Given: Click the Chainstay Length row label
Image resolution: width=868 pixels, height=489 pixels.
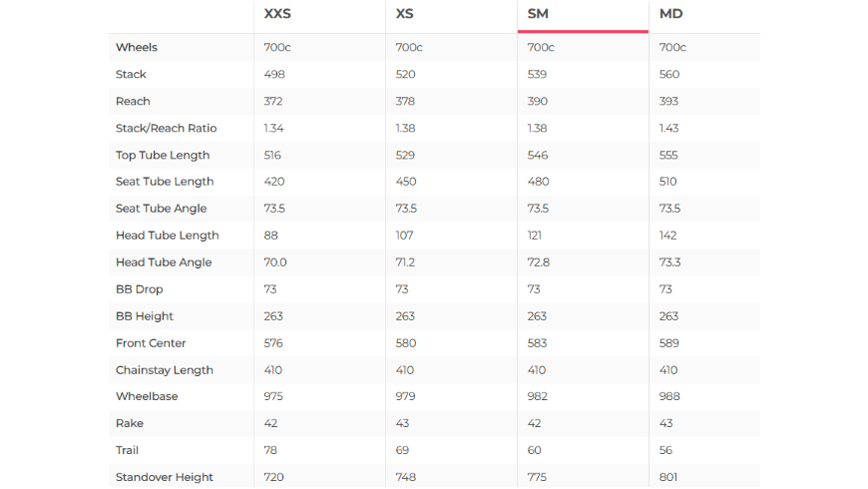Looking at the screenshot, I should point(165,370).
